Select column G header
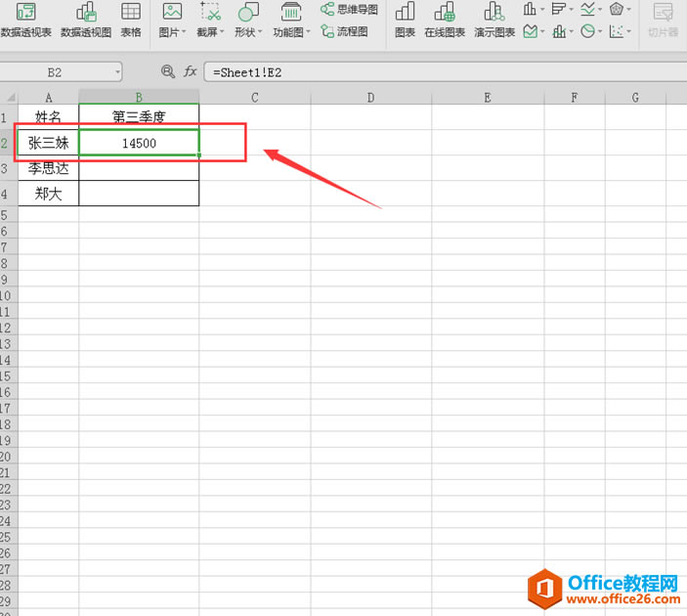The image size is (687, 616). click(635, 98)
